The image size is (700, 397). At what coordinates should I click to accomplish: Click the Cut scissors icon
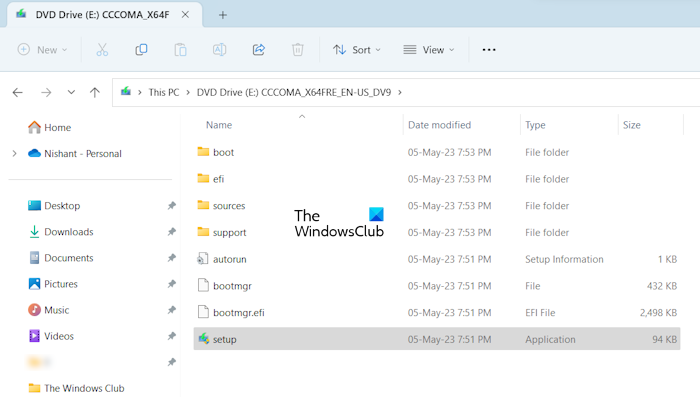click(x=102, y=50)
